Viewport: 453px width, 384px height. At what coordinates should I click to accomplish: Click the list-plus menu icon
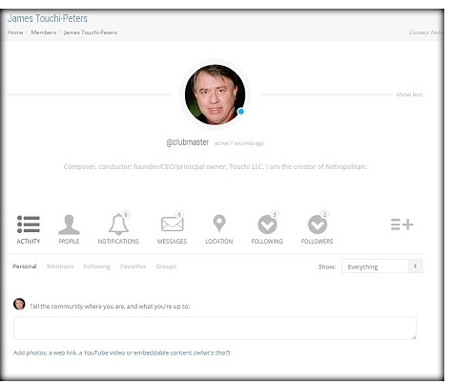point(402,224)
